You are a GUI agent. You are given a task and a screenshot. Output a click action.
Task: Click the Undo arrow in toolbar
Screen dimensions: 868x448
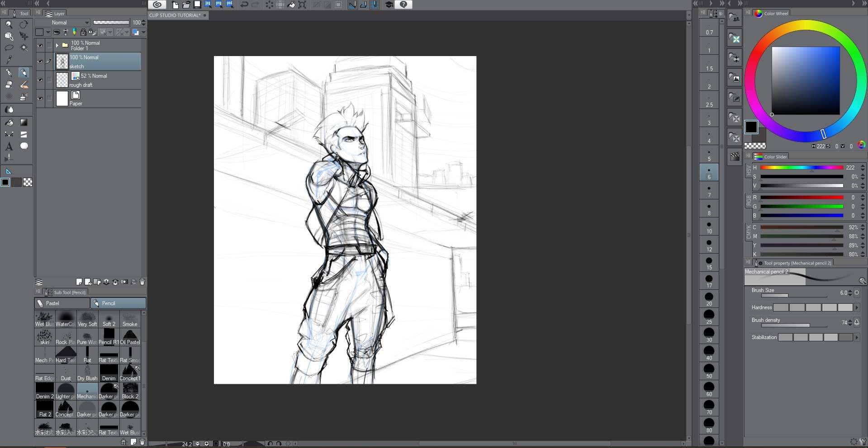click(244, 5)
